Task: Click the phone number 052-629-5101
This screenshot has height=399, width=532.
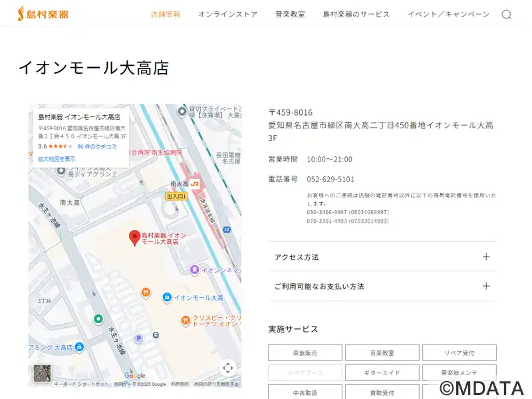Action: [x=331, y=179]
